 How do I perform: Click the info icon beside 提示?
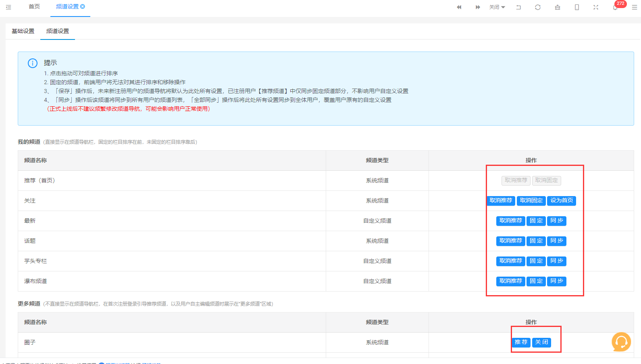tap(33, 63)
